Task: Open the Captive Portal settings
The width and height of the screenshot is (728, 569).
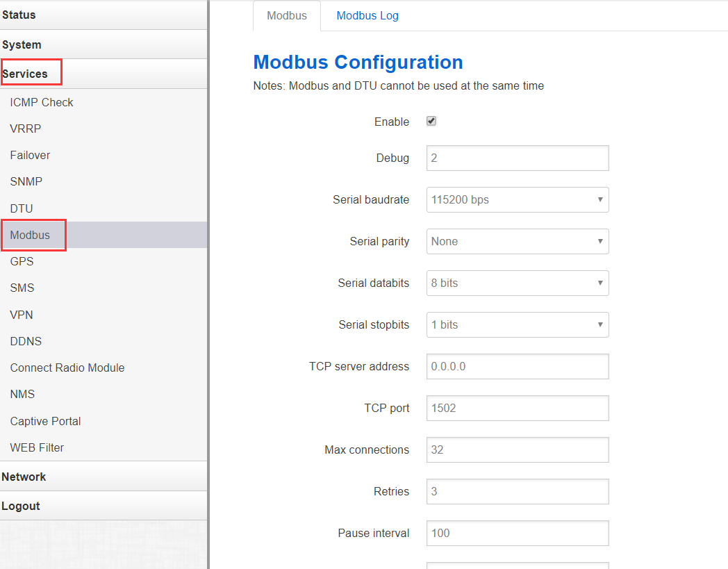Action: click(45, 421)
